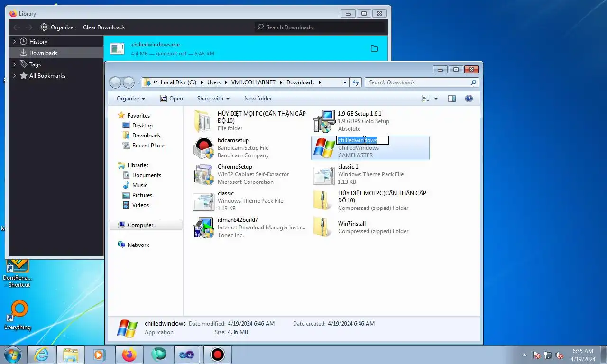
Task: Open the Windows Media Player taskbar icon
Action: coord(100,355)
